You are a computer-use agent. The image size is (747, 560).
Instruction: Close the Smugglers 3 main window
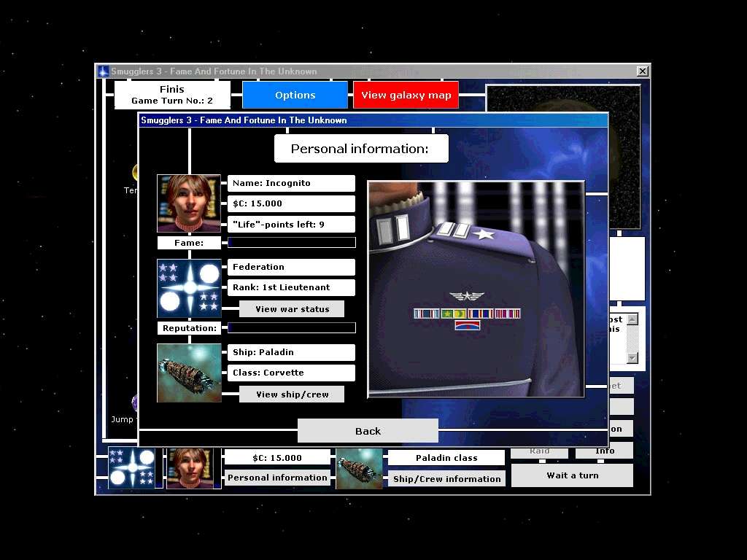coord(642,71)
